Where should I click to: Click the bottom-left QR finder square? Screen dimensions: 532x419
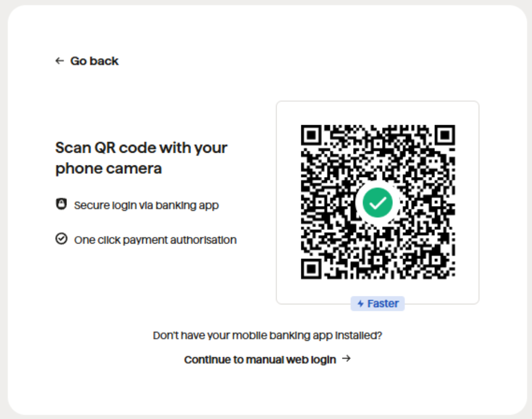point(311,269)
